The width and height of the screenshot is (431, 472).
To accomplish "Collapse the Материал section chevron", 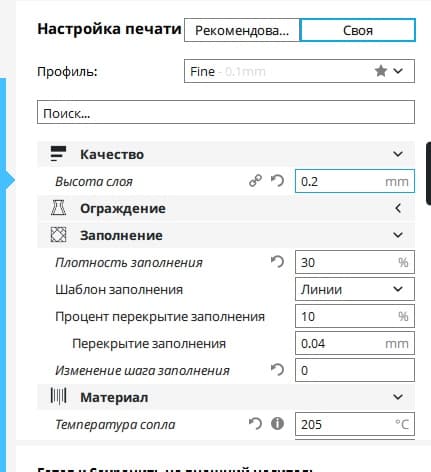I will coord(398,397).
